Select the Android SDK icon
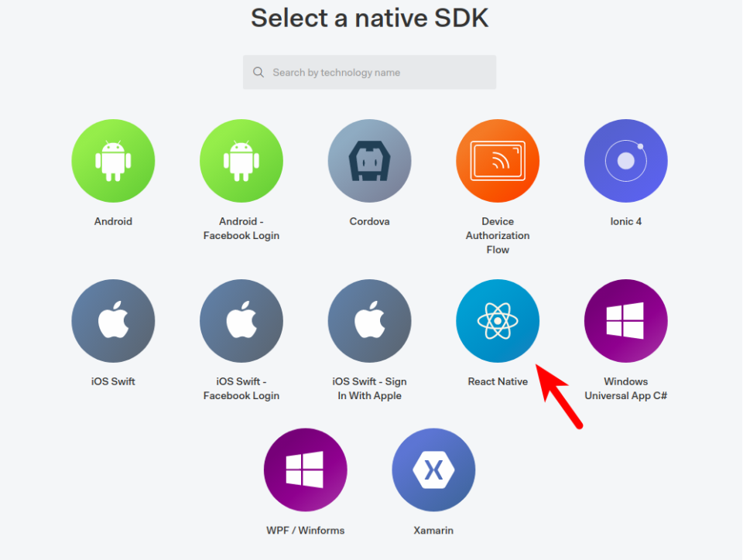The image size is (743, 560). coord(113,161)
